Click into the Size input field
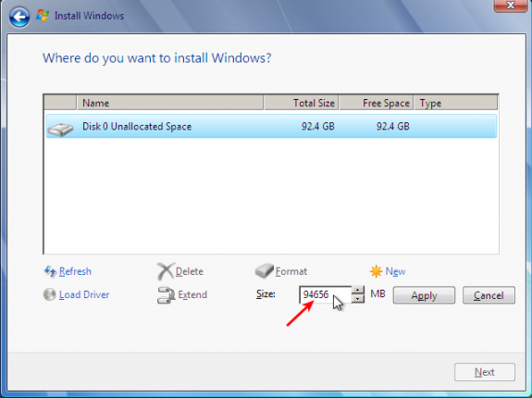The height and width of the screenshot is (398, 532). click(326, 294)
